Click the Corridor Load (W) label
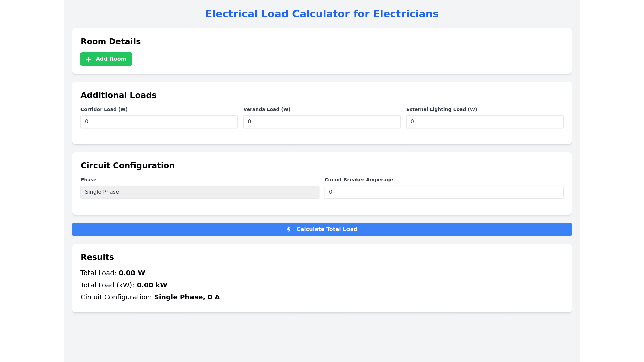This screenshot has width=644, height=362. [104, 109]
